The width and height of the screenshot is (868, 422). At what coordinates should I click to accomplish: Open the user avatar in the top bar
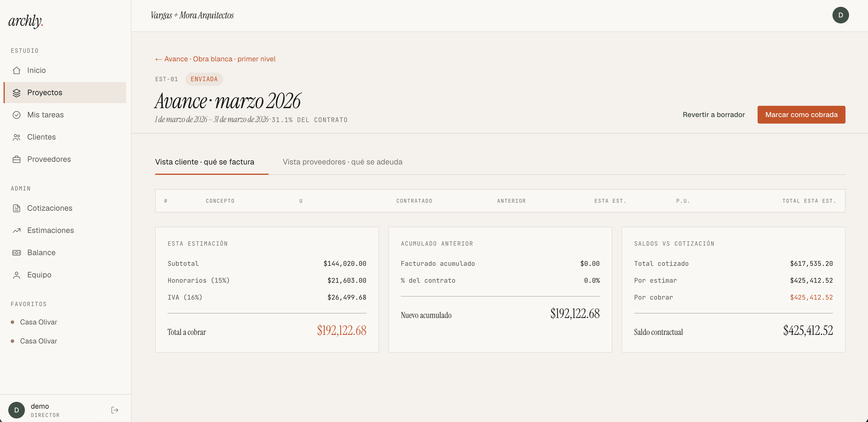pyautogui.click(x=840, y=15)
